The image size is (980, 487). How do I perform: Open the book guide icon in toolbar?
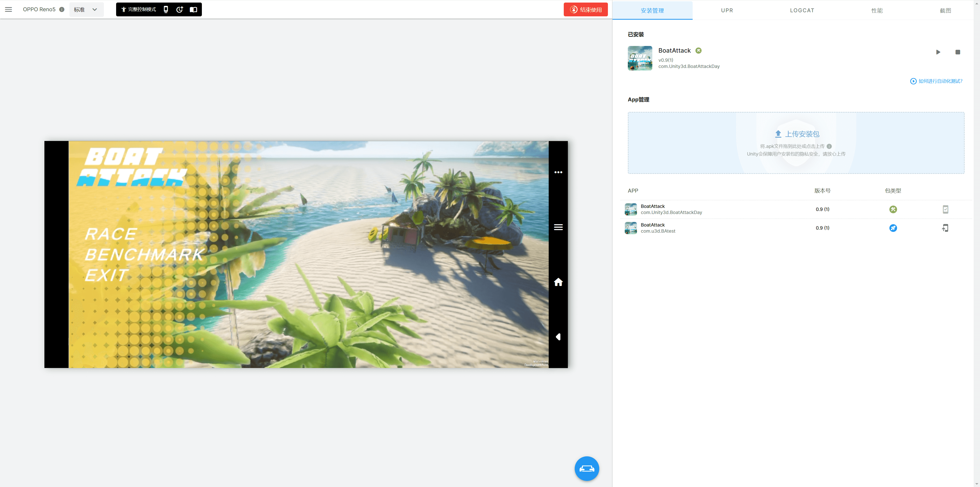[193, 9]
